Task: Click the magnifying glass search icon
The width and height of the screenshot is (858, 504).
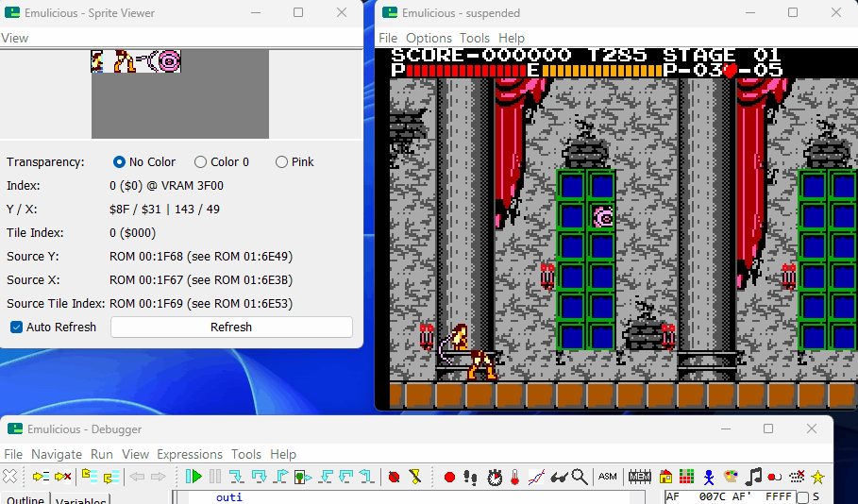Action: pos(580,477)
